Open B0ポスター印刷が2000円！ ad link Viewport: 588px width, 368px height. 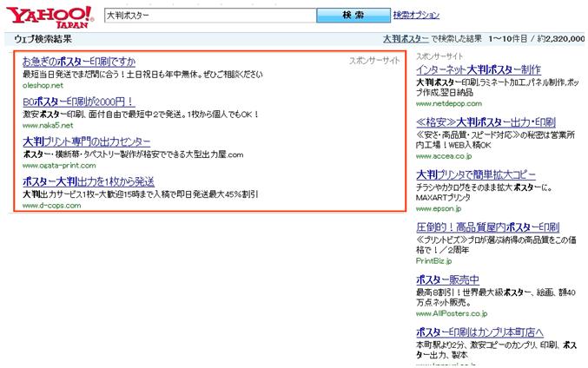(x=79, y=102)
